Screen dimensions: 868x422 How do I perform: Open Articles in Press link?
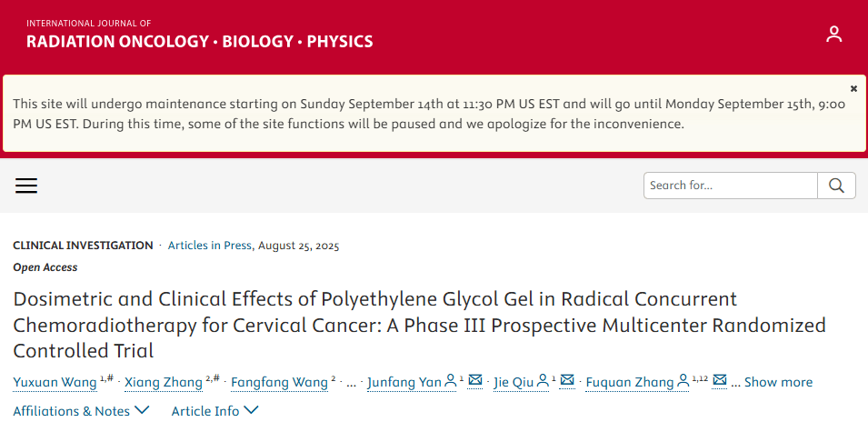[x=211, y=246]
